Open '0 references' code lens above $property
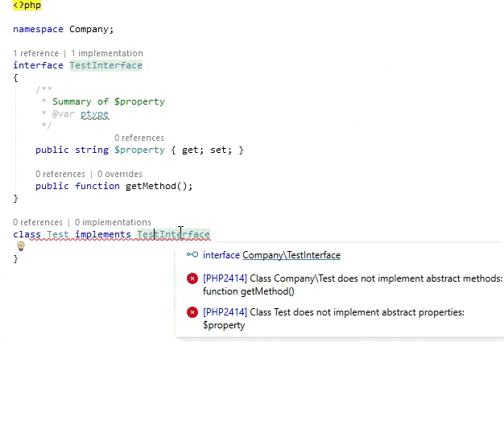The height and width of the screenshot is (441, 504). 139,138
